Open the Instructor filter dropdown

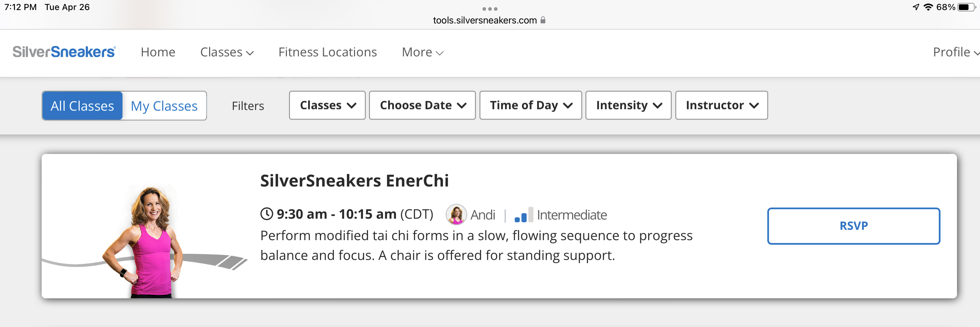(721, 106)
